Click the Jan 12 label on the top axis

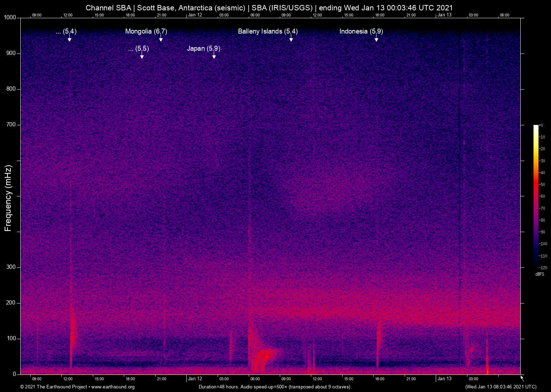[195, 15]
